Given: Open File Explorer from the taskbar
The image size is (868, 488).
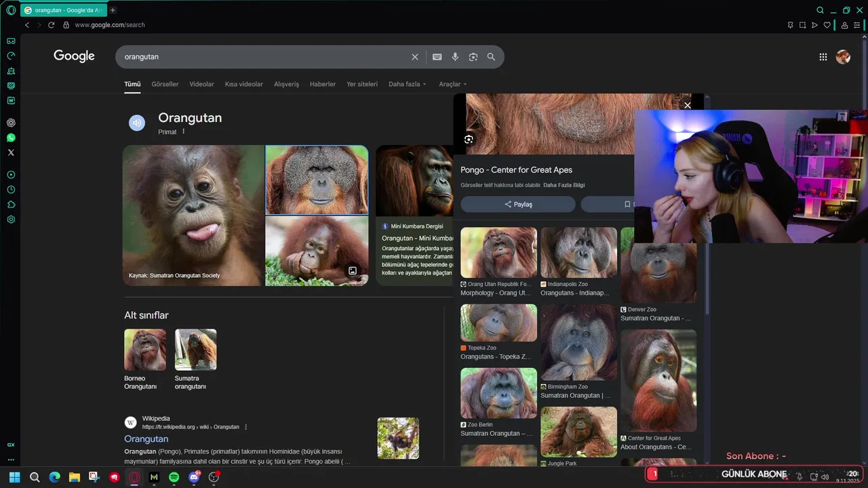Looking at the screenshot, I should (74, 477).
